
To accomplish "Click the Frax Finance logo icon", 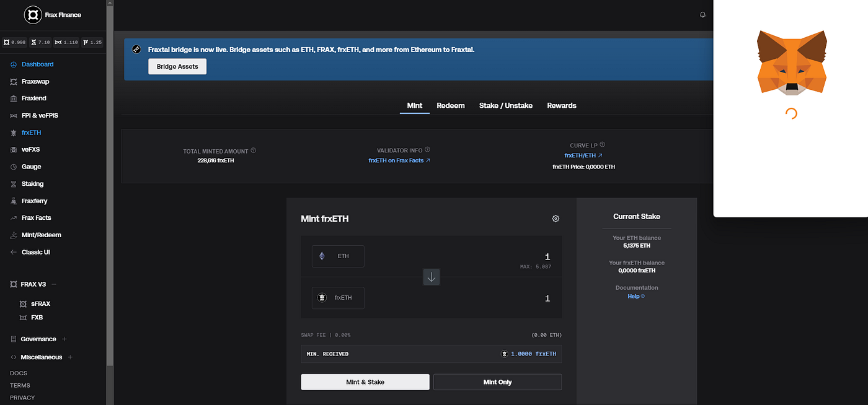I will point(33,15).
